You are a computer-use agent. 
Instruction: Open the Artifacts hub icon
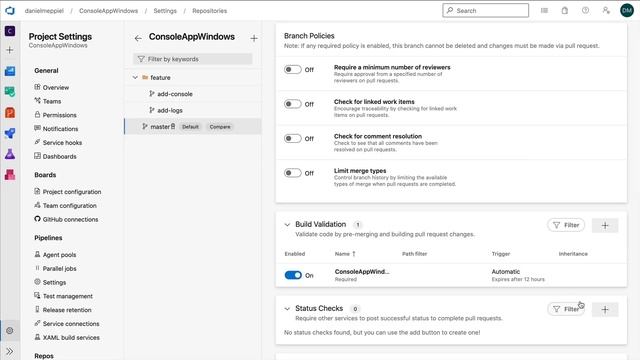point(10,175)
